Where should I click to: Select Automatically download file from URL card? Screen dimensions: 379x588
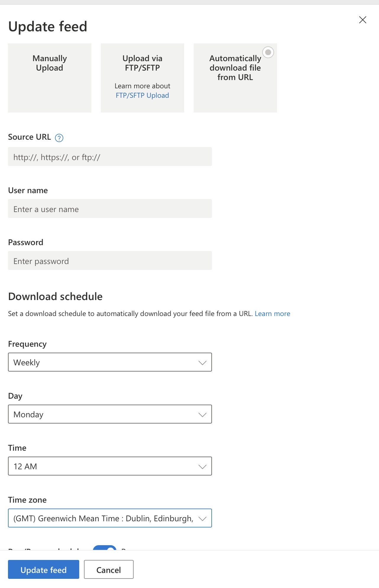point(235,78)
